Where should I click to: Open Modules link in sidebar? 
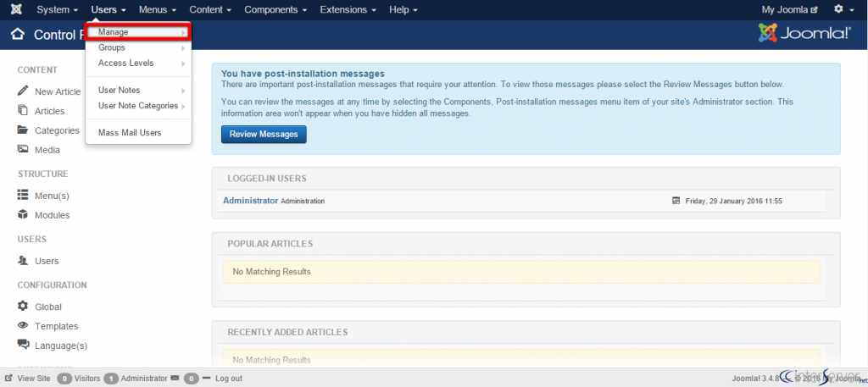tap(52, 215)
